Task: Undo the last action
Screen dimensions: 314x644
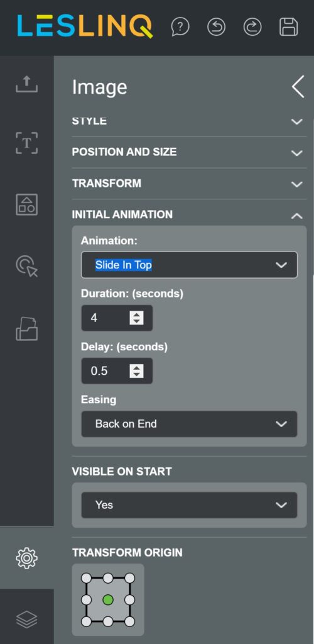Action: (x=216, y=27)
